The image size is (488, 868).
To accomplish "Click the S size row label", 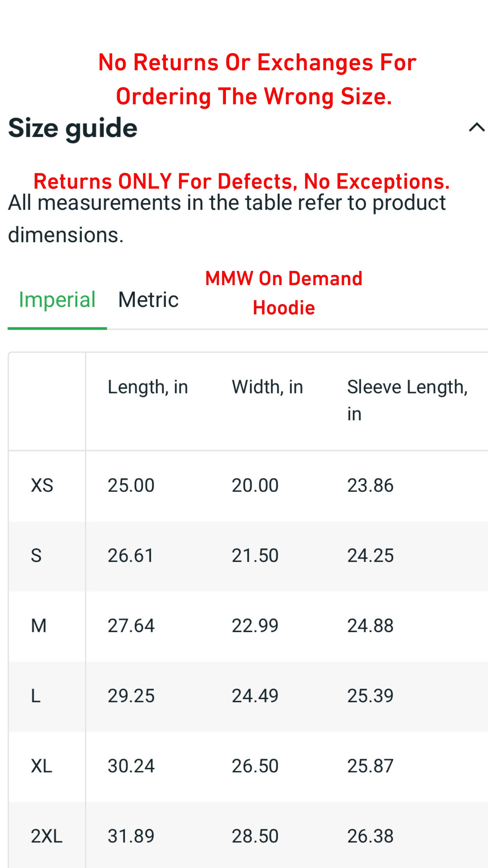I will click(36, 555).
